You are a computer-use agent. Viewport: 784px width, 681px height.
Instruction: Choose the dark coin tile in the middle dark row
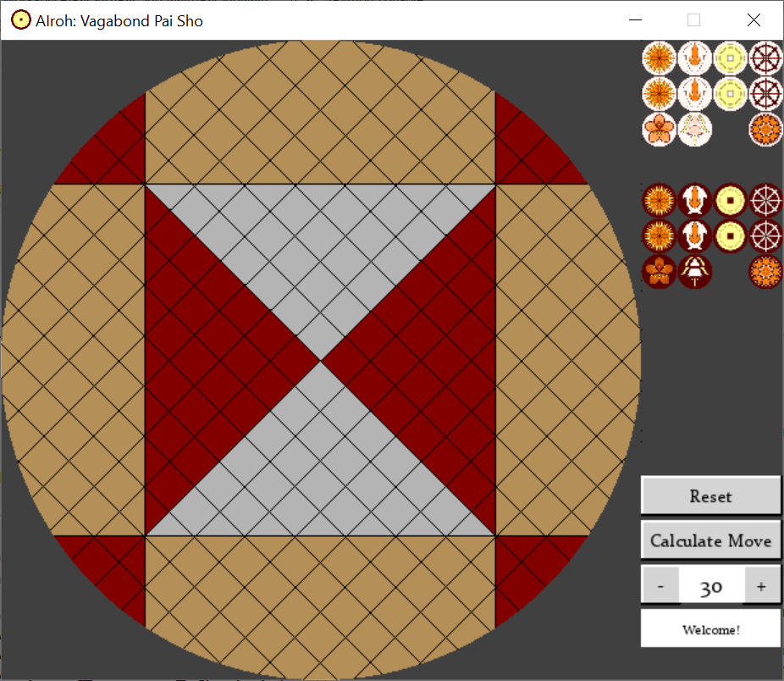(730, 235)
